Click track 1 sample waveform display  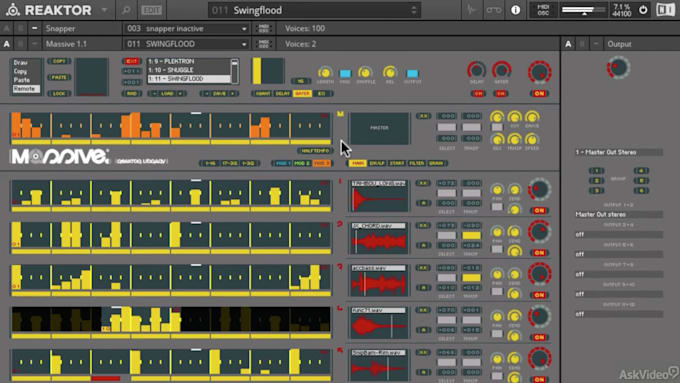pyautogui.click(x=379, y=196)
